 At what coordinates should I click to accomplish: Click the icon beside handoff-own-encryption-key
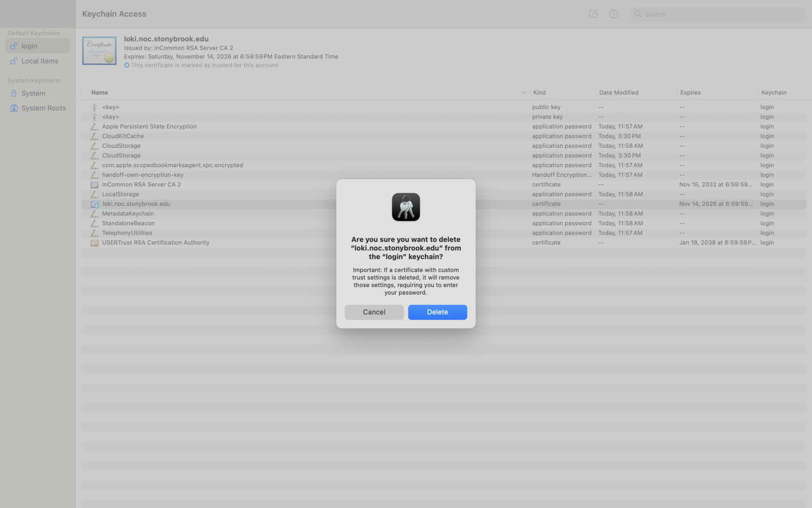coord(94,175)
